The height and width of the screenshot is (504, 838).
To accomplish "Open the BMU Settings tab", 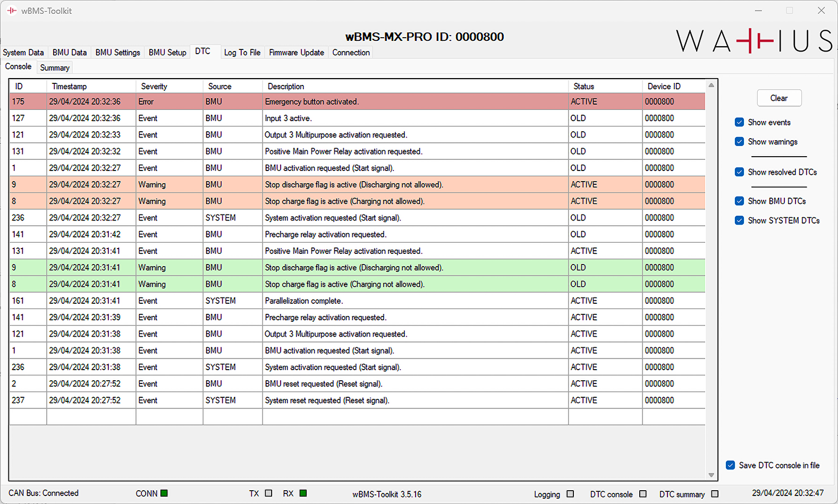I will (117, 53).
